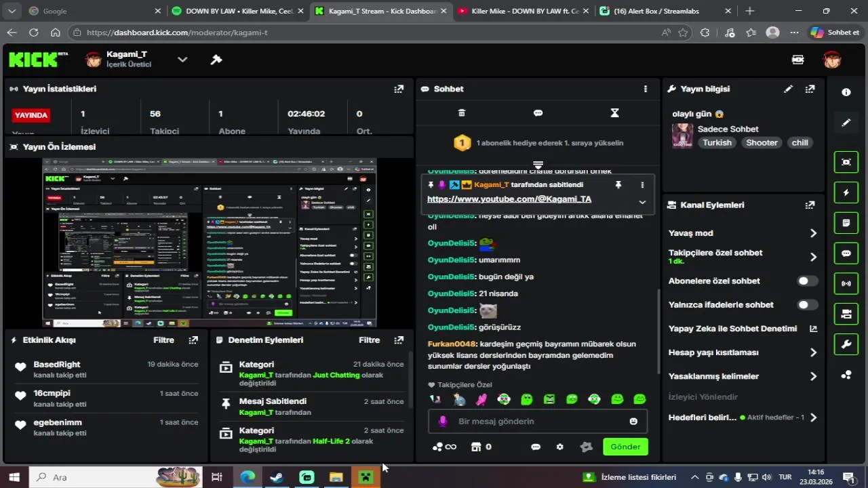
Task: Click the hourglass icon in chat toolbar
Action: [x=614, y=113]
